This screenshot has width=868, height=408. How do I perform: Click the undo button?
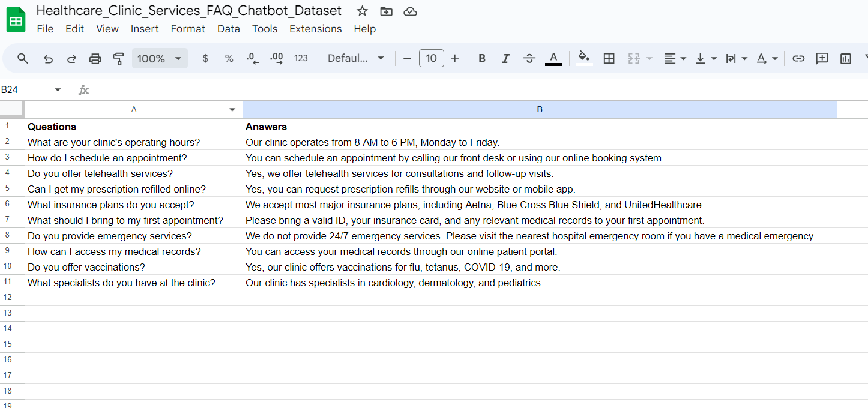[48, 58]
